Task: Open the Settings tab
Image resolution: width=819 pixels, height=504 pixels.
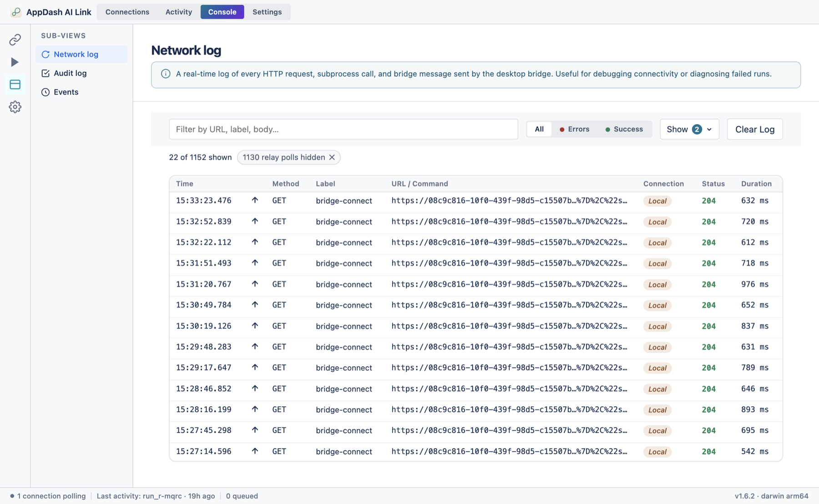Action: point(267,12)
